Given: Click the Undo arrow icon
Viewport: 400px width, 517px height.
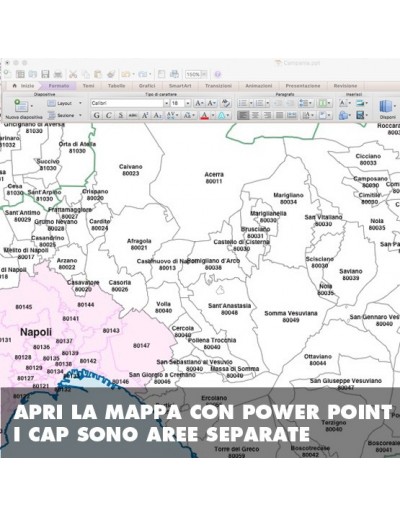Looking at the screenshot, I should point(126,74).
